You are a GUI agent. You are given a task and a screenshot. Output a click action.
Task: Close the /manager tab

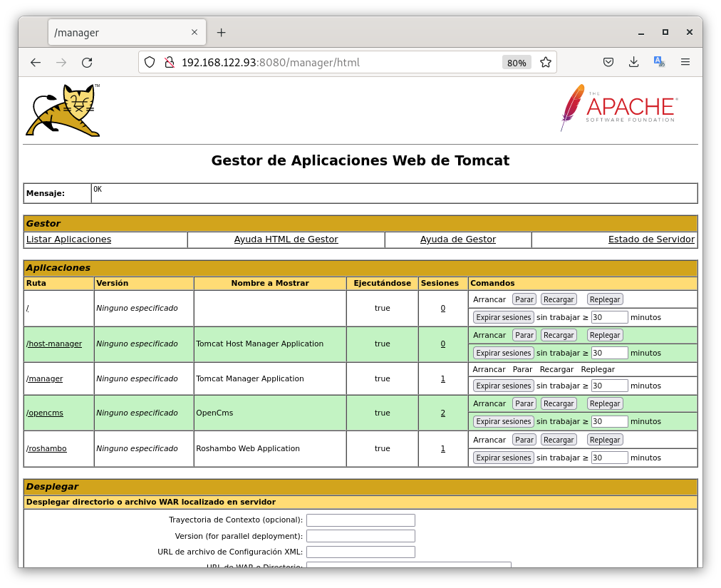click(x=194, y=33)
